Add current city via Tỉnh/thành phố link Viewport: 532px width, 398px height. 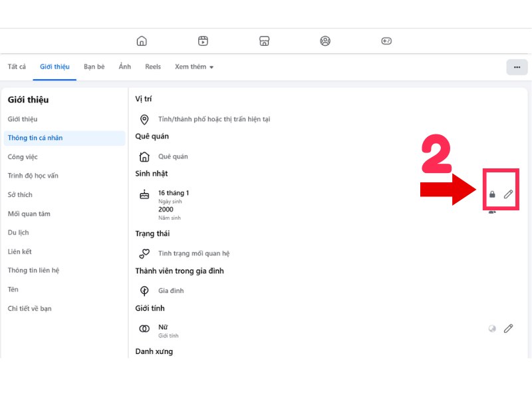pyautogui.click(x=214, y=119)
